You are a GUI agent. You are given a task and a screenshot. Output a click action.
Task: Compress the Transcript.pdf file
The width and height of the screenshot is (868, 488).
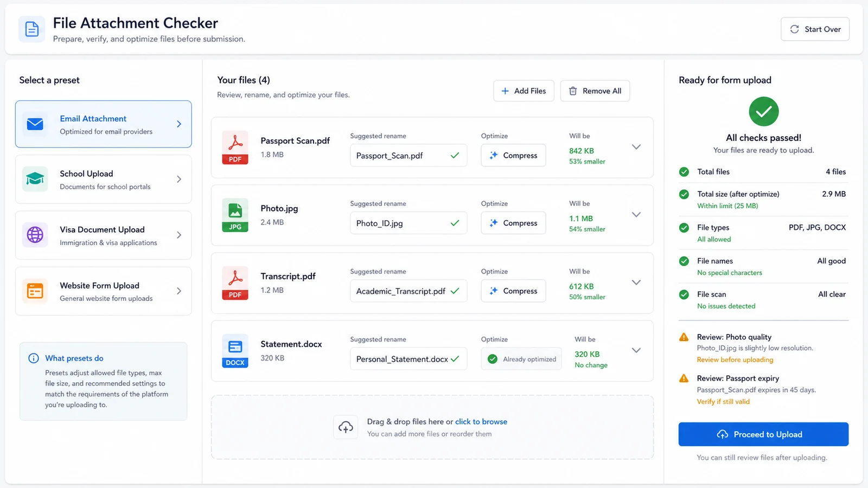point(513,291)
